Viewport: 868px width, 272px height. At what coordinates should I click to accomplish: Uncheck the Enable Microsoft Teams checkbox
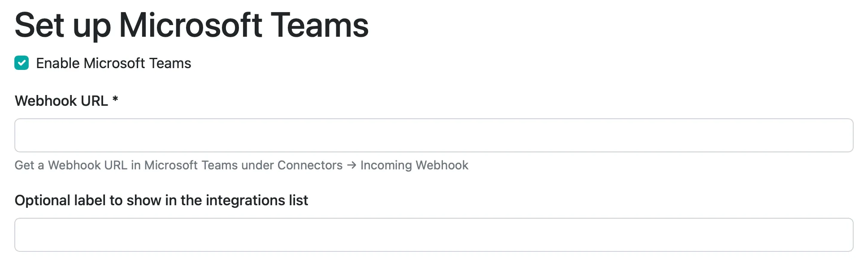(x=22, y=63)
